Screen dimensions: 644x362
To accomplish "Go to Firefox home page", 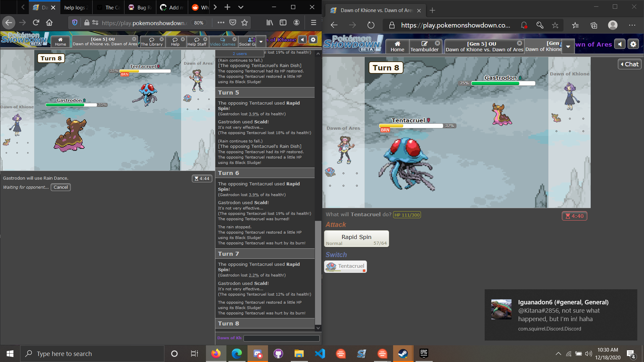I will [49, 22].
